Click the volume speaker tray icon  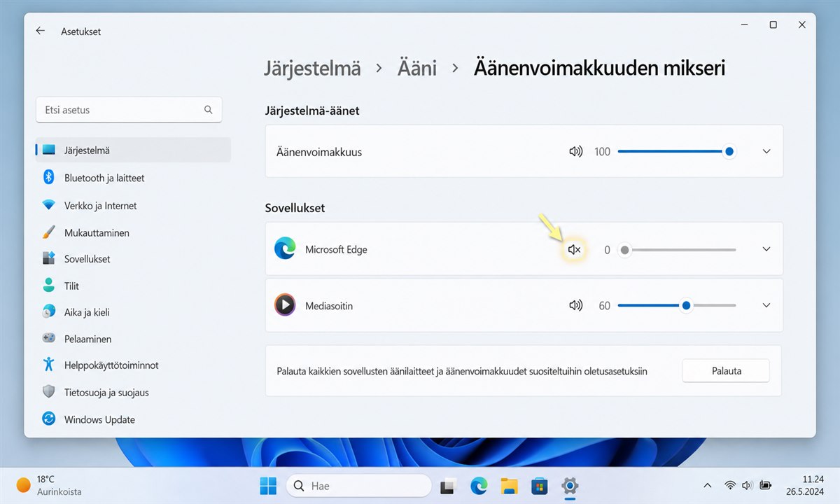tap(747, 485)
